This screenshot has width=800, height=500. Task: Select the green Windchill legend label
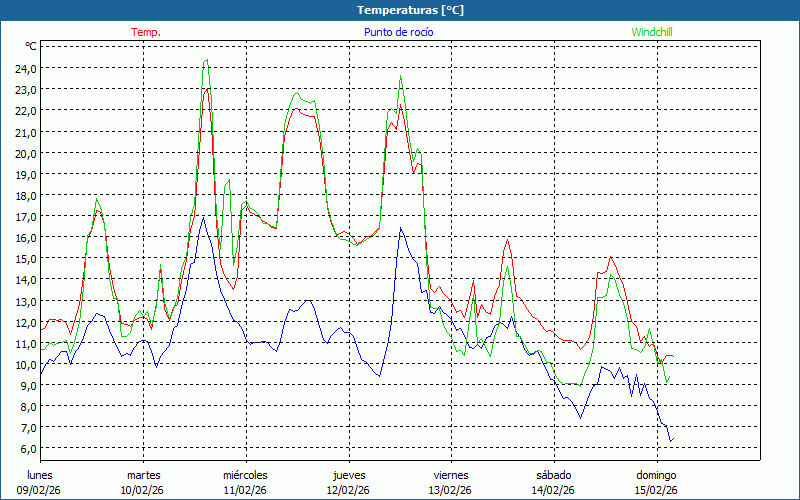[x=651, y=32]
